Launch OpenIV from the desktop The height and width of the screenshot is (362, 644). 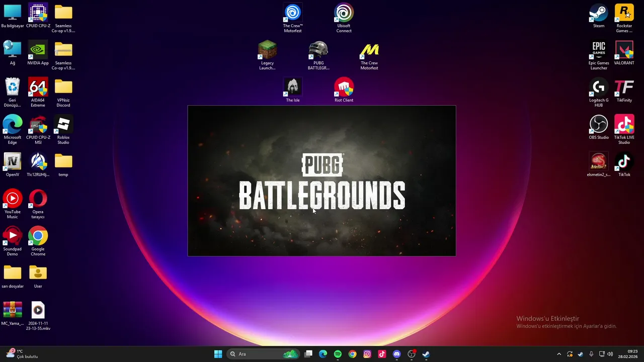click(x=13, y=165)
